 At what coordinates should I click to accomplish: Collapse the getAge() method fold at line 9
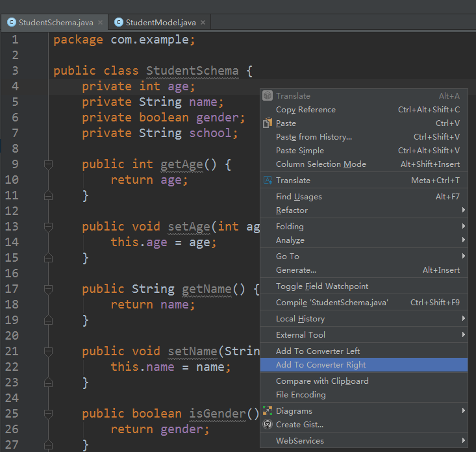pos(48,164)
